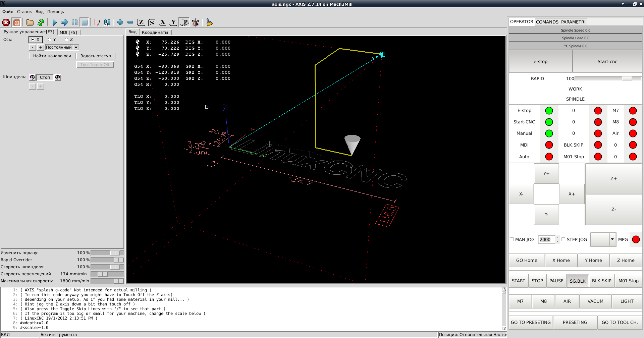Click the RAPID slider in the operator panel
Image resolution: width=644 pixels, height=338 pixels.
pyautogui.click(x=608, y=78)
